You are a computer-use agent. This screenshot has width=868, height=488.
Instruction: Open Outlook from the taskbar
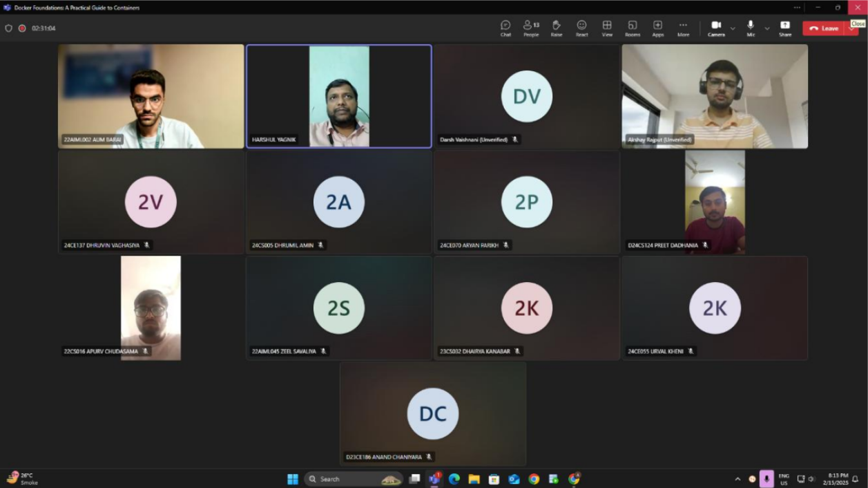(514, 479)
